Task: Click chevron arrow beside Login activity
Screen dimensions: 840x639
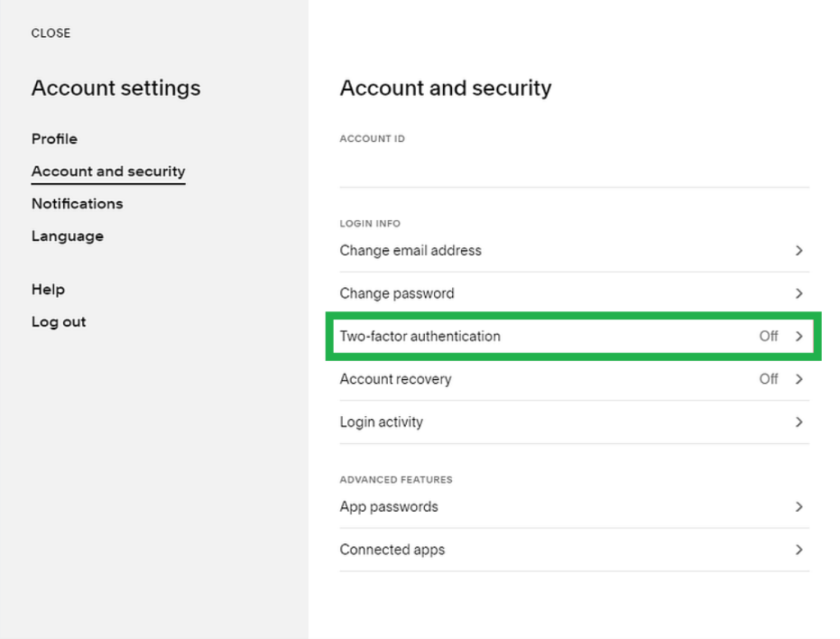Action: (799, 422)
